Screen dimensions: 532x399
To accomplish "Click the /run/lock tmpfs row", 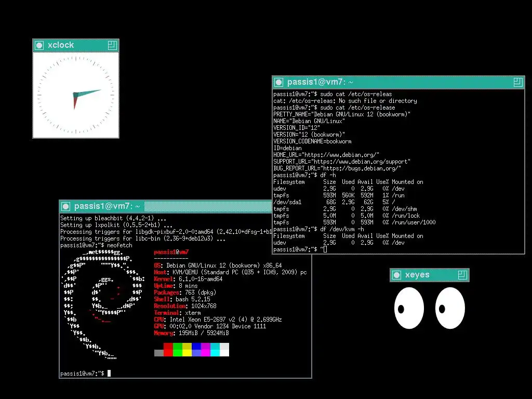I will pyautogui.click(x=347, y=216).
